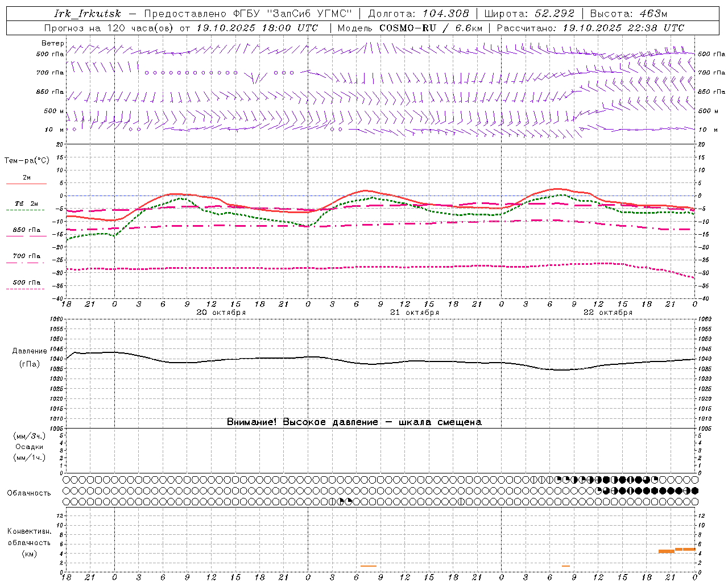Click the '22 октября' date label
This screenshot has height=582, width=728.
[x=608, y=313]
